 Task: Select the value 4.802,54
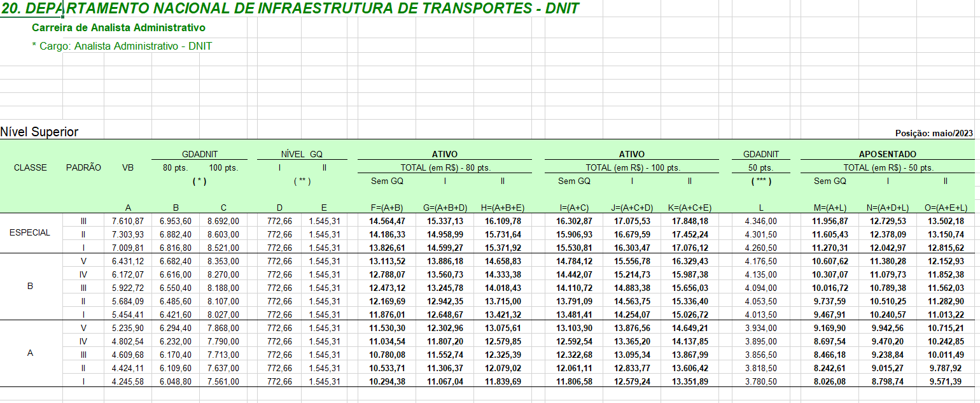pyautogui.click(x=128, y=341)
